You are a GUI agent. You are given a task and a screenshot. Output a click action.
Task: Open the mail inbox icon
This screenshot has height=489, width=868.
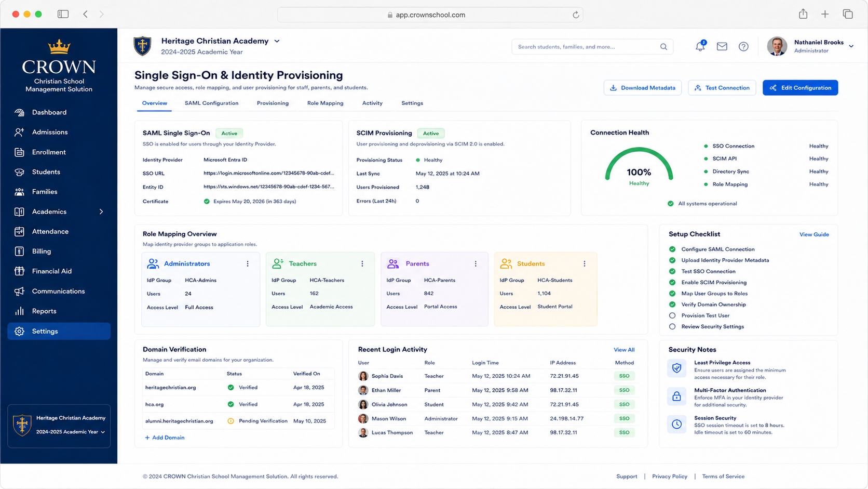pos(722,47)
